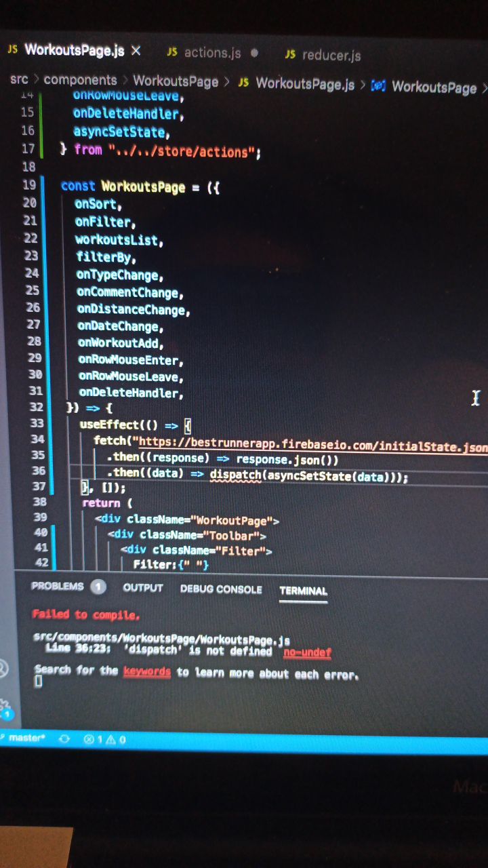Click the JS file icon on reducer.js tab
The height and width of the screenshot is (868, 488).
(x=291, y=54)
